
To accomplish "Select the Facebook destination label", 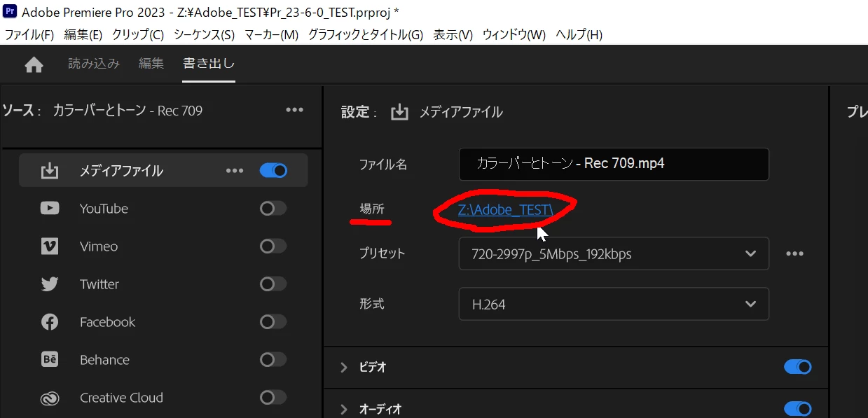I will [107, 322].
